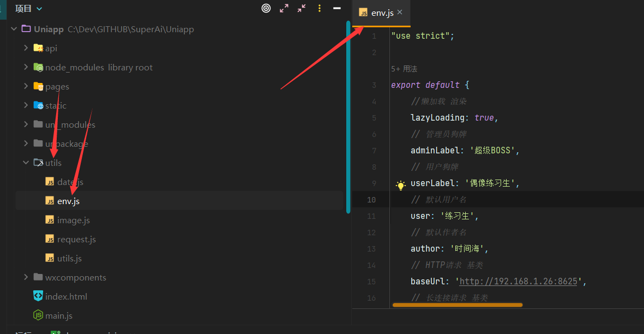Expand the api folder
Viewport: 644px width, 334px height.
26,48
